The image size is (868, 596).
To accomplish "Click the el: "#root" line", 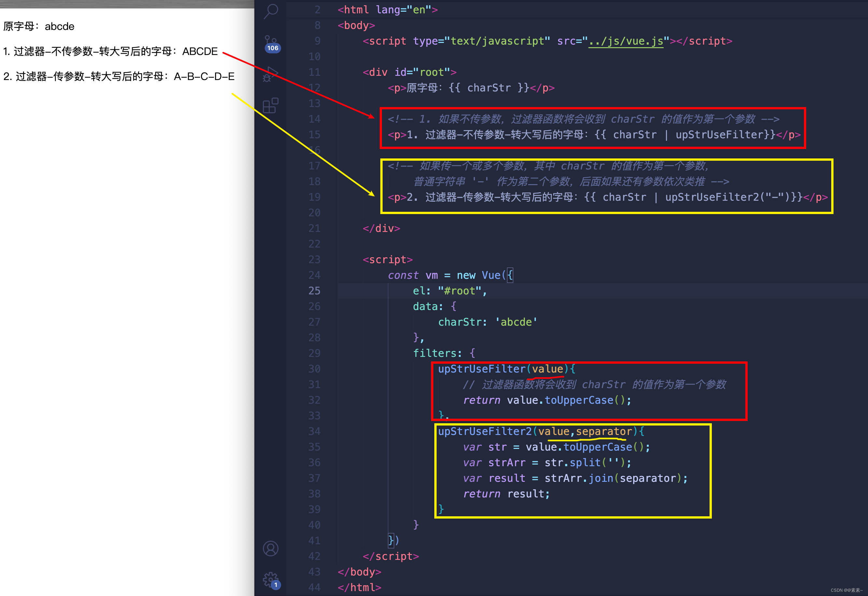I will click(450, 291).
